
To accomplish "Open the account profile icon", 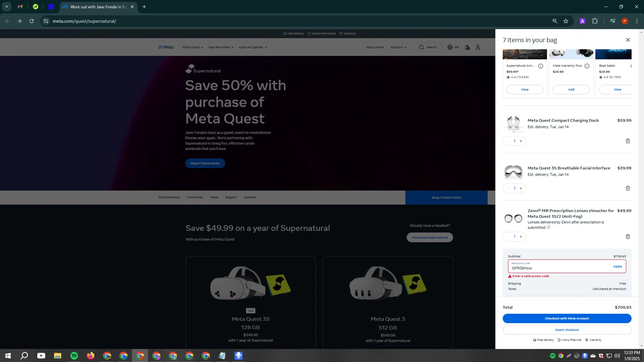I will pyautogui.click(x=478, y=47).
